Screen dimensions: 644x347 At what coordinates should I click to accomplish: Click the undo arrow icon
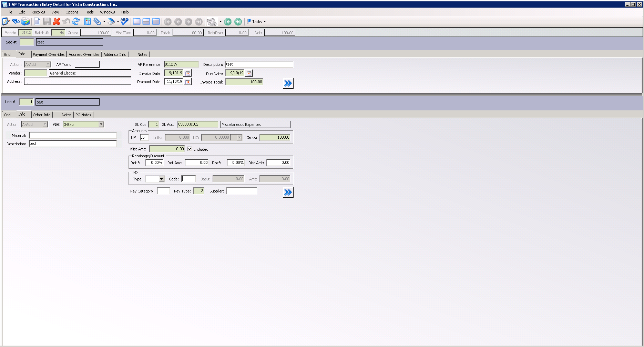66,22
